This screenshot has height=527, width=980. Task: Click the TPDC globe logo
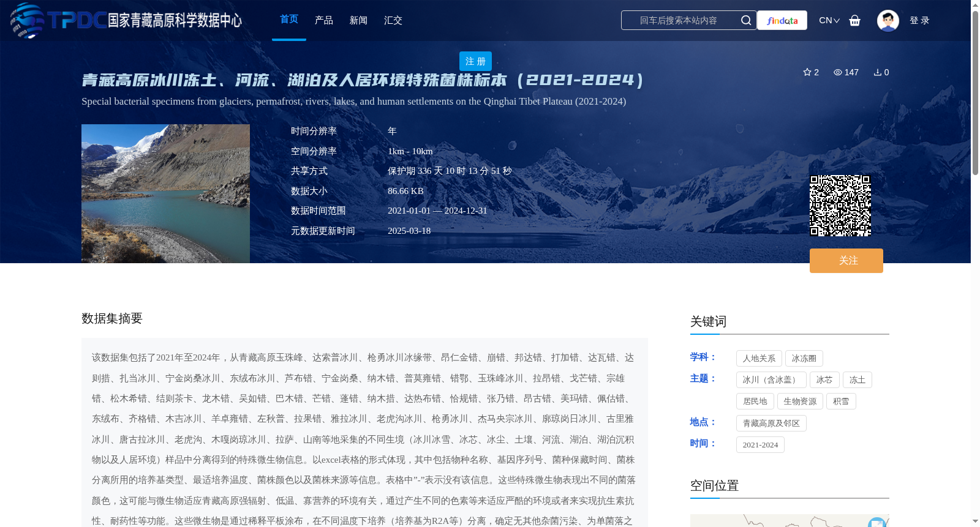coord(28,20)
